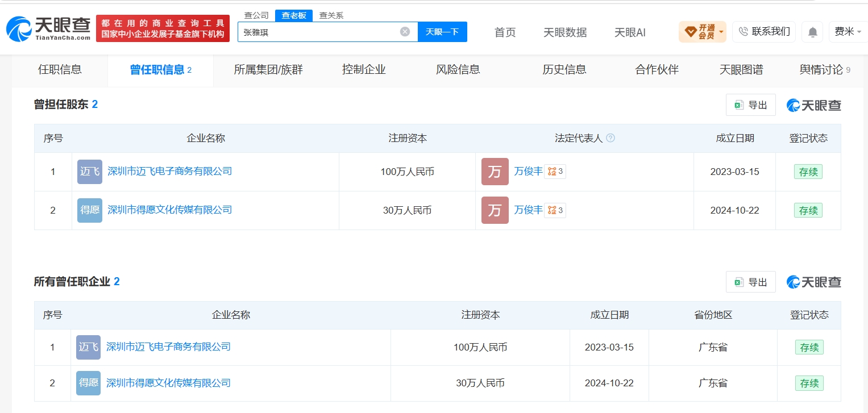Switch to the 查公司 search tab
The height and width of the screenshot is (413, 868).
coord(256,15)
